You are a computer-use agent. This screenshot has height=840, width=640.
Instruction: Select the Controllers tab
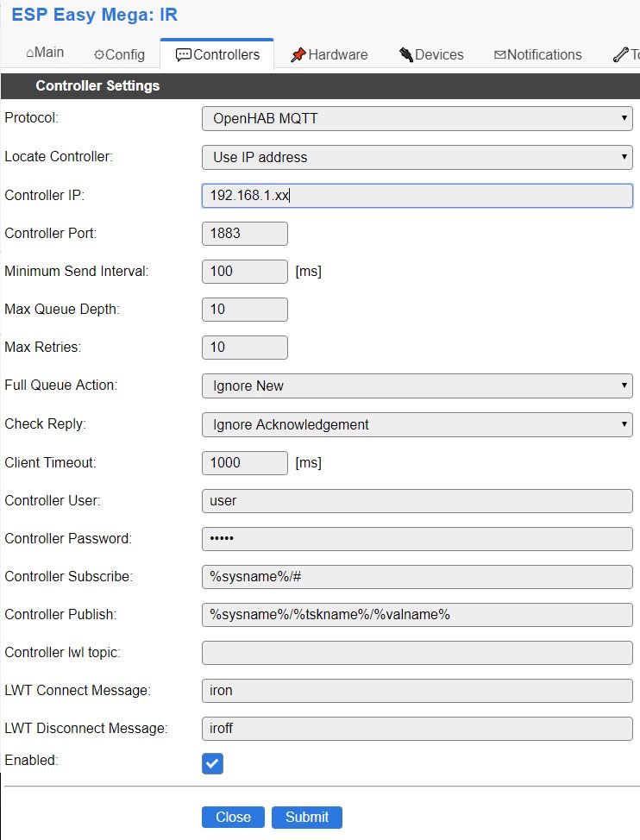point(216,54)
